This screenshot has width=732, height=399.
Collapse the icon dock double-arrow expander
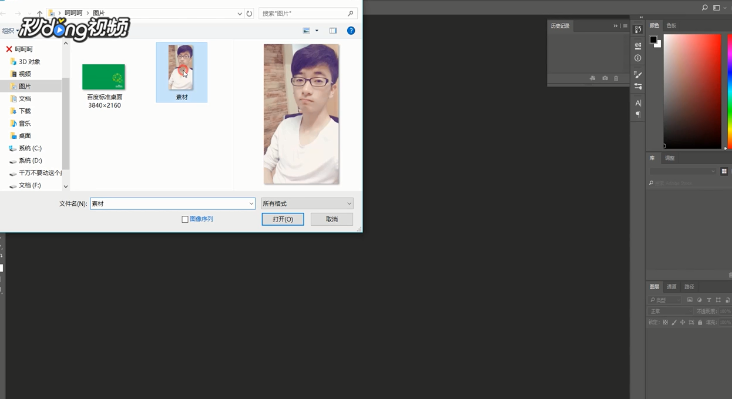coord(641,18)
